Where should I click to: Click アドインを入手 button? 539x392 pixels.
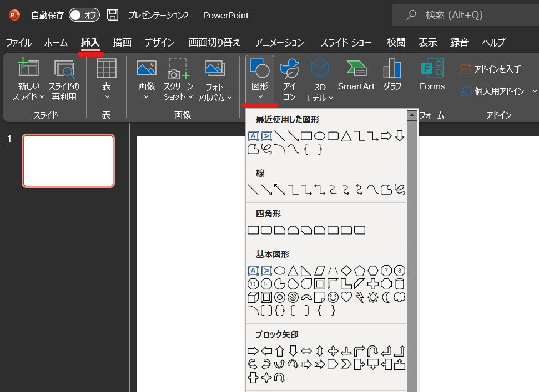[x=491, y=69]
